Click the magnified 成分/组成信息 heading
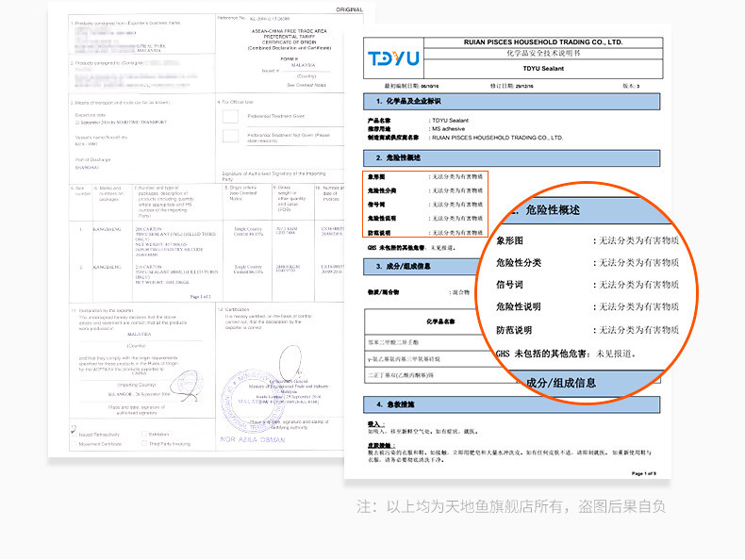 click(x=561, y=384)
